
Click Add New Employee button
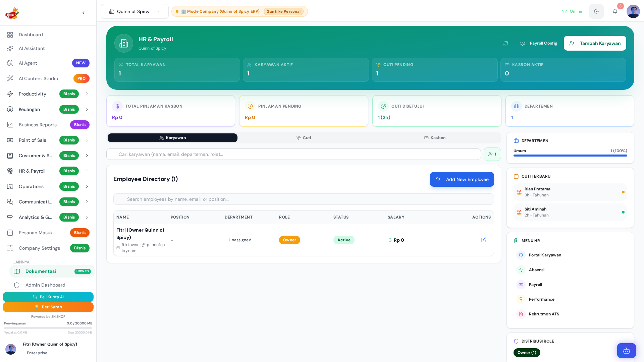pos(462,179)
